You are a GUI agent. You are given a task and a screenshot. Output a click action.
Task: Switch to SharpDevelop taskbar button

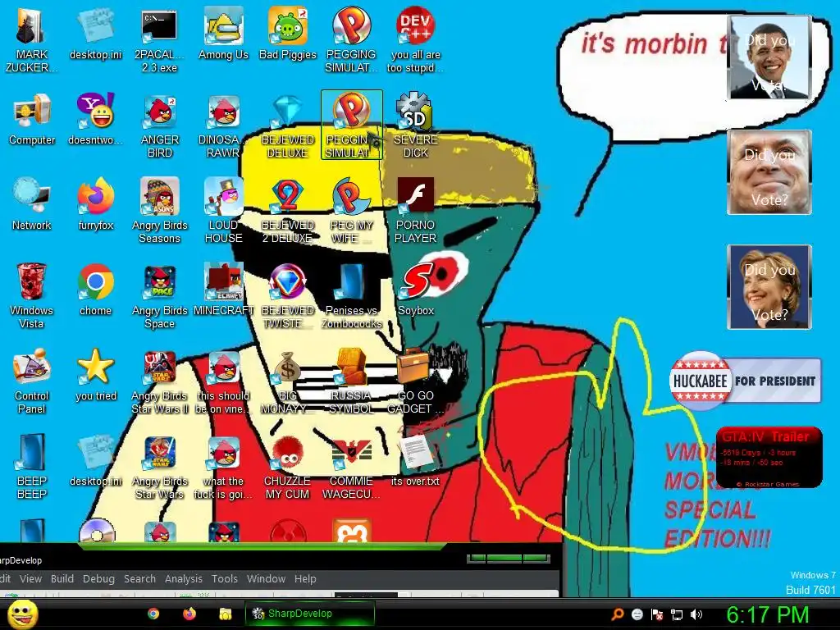point(309,614)
